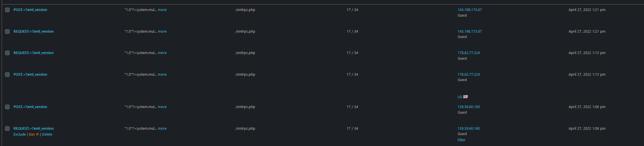
Task: Select checkbox for REQUEST row from 178.62.77.224
Action: pyautogui.click(x=7, y=53)
